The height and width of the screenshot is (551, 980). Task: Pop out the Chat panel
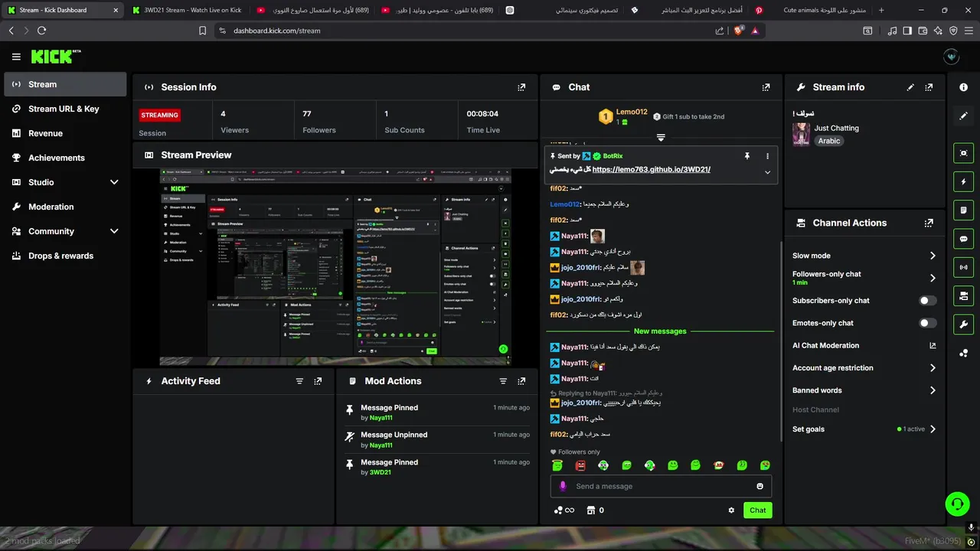(766, 87)
